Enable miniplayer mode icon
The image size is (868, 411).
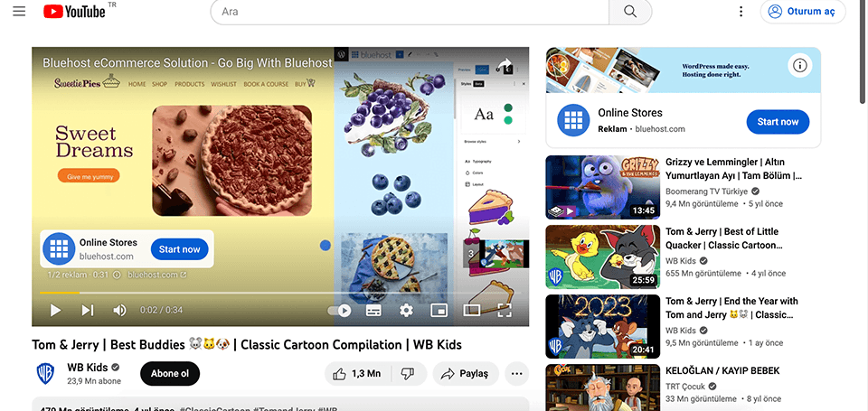tap(439, 311)
